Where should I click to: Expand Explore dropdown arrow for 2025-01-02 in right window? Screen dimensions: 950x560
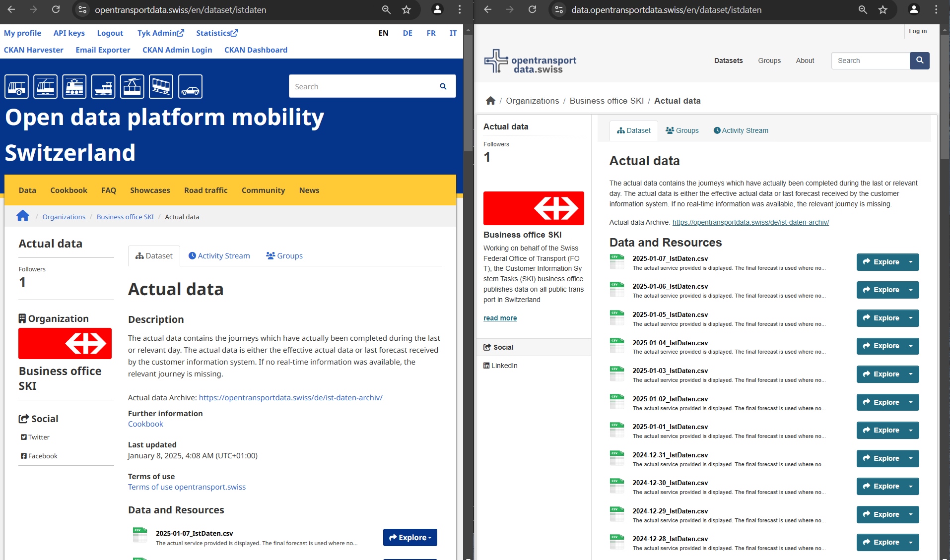coord(911,402)
